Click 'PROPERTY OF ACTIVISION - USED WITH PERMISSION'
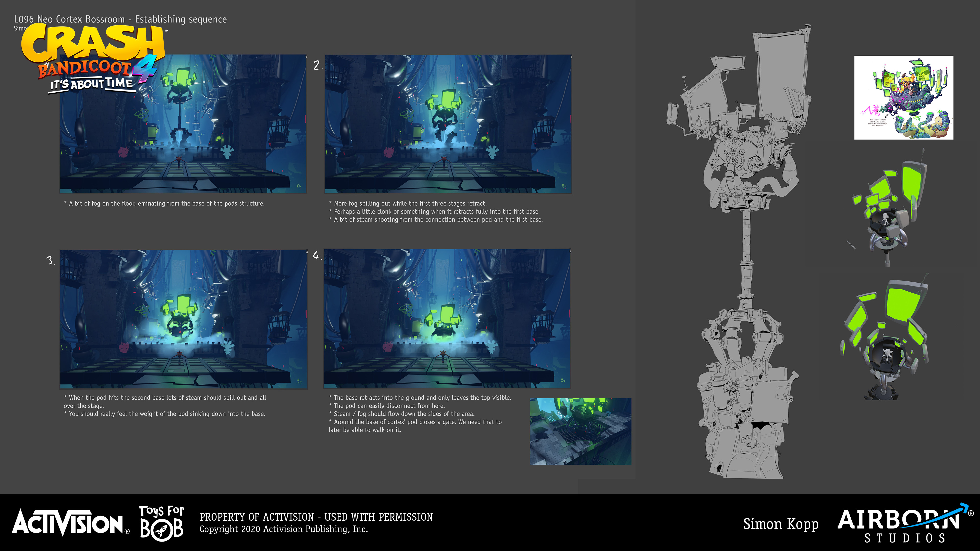This screenshot has height=551, width=980. click(x=316, y=517)
